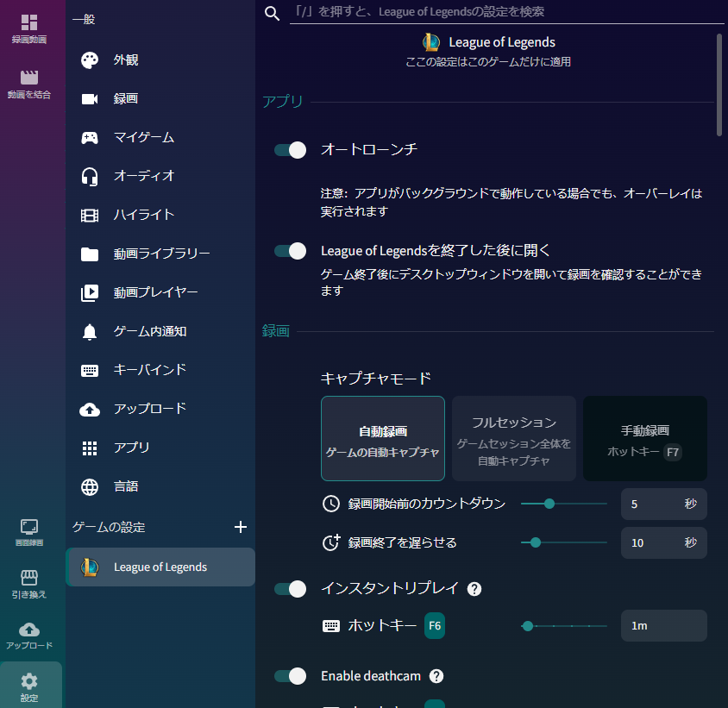Adjust the 録画開始前のカウントダウン slider
This screenshot has height=708, width=728.
tap(563, 504)
